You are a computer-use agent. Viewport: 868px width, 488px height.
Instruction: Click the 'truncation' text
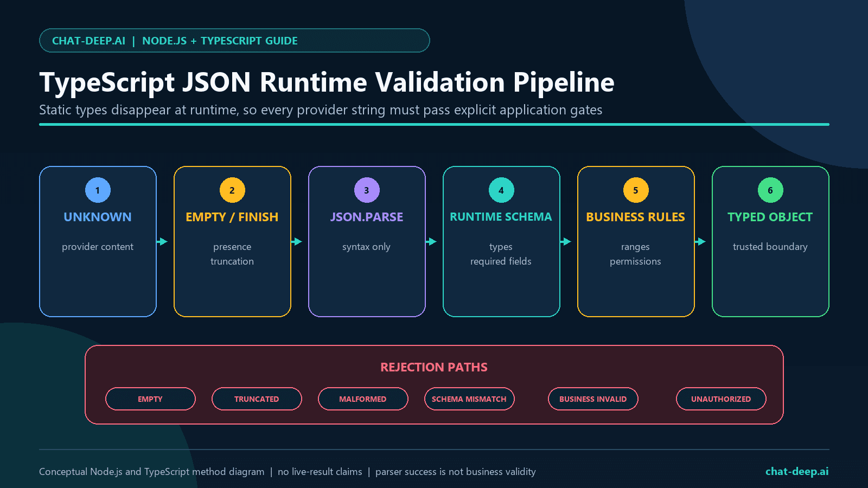click(x=232, y=261)
